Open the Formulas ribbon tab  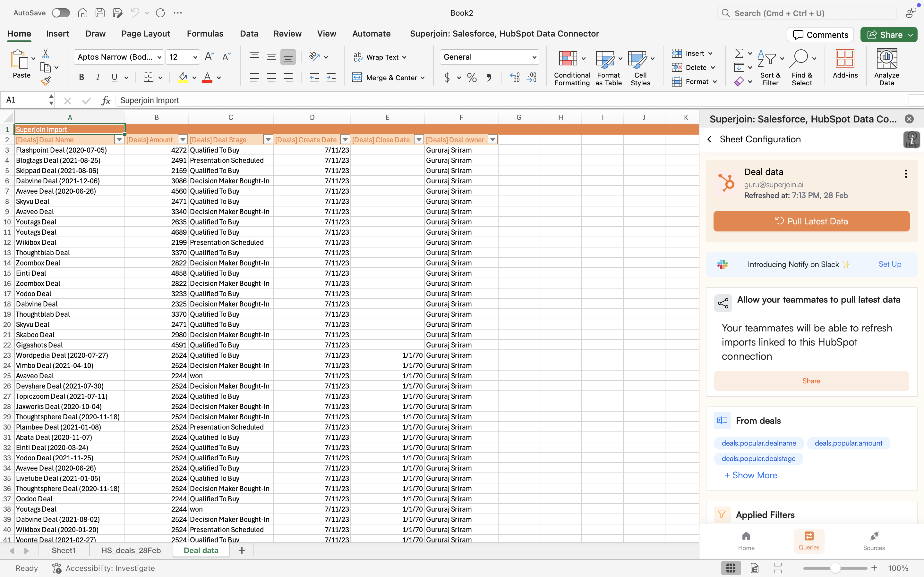click(205, 34)
